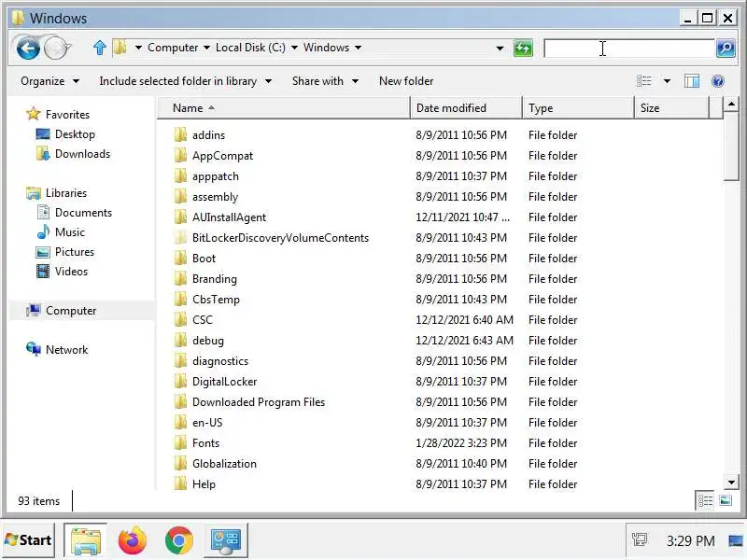Open Firefox from the taskbar
The image size is (747, 560).
pyautogui.click(x=132, y=540)
